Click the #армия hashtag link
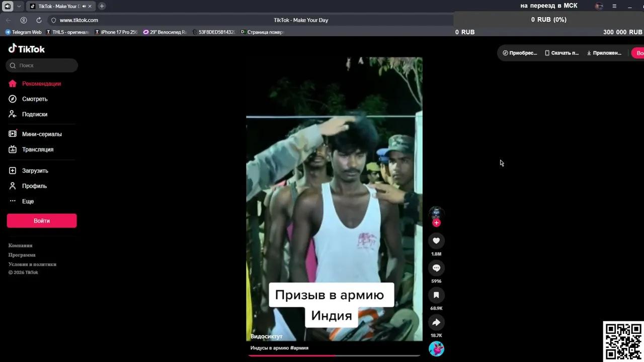 (299, 348)
